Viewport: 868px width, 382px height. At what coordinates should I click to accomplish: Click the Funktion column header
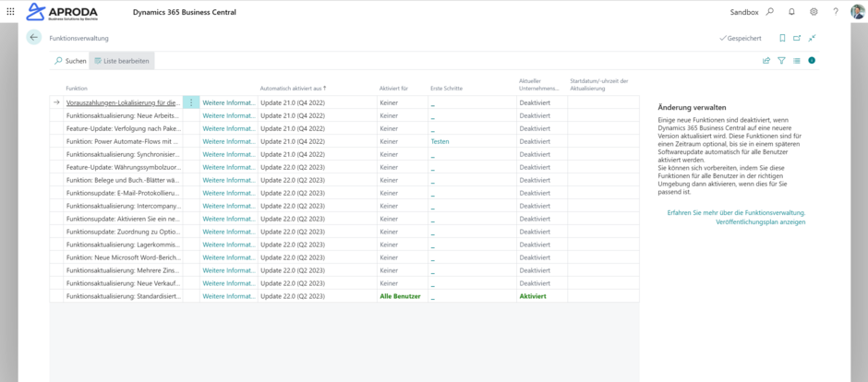(77, 89)
